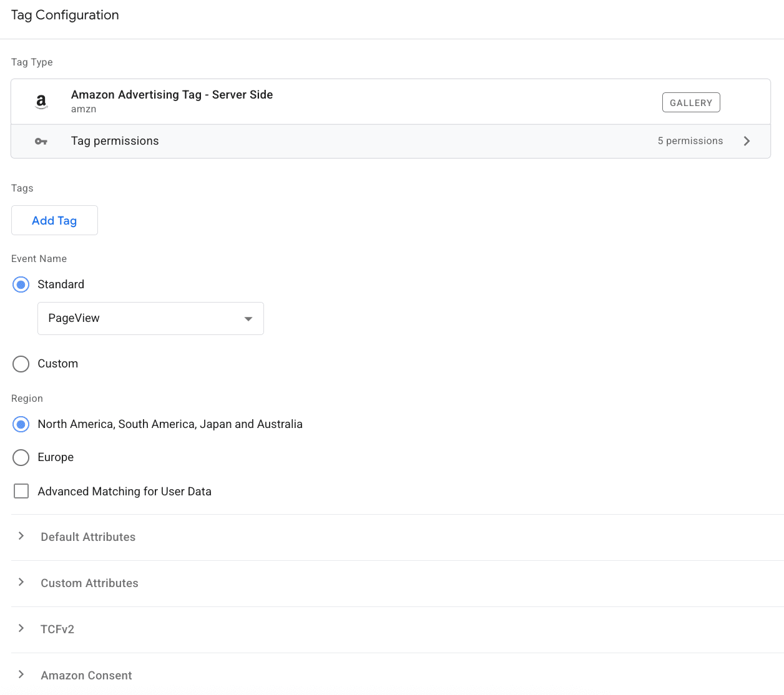784x695 pixels.
Task: Select the Custom event name radio button
Action: (x=21, y=364)
